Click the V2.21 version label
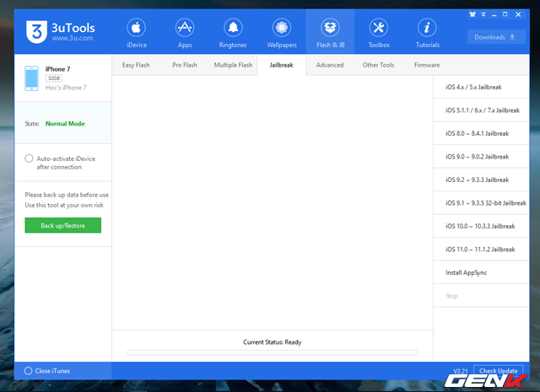This screenshot has height=392, width=540. click(x=461, y=371)
